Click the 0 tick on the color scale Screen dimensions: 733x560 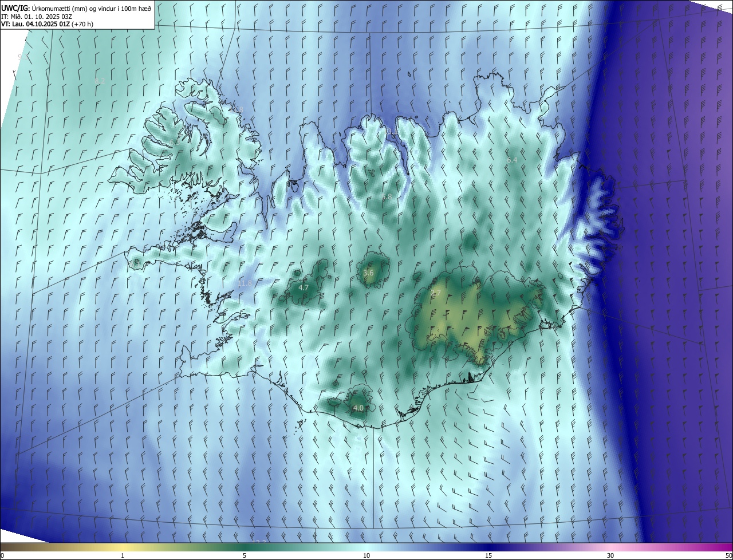[2, 555]
